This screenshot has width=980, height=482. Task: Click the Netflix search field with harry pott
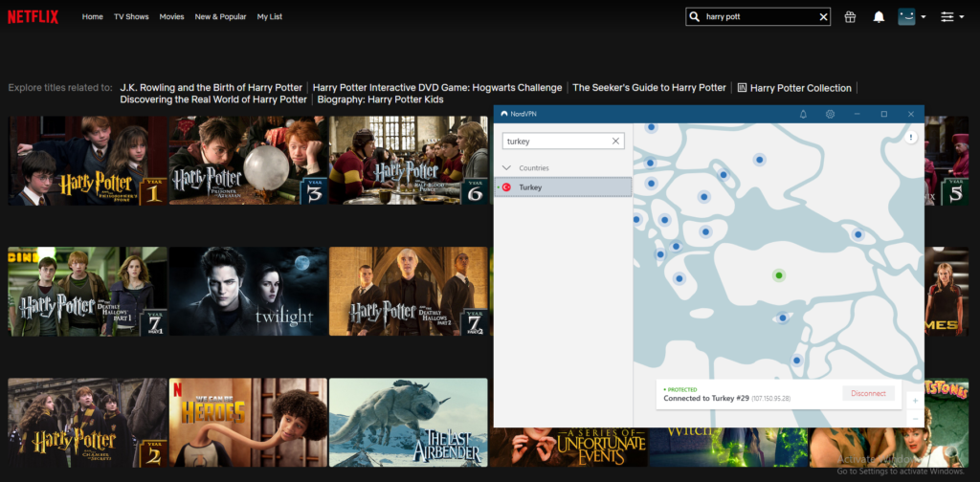click(x=758, y=17)
